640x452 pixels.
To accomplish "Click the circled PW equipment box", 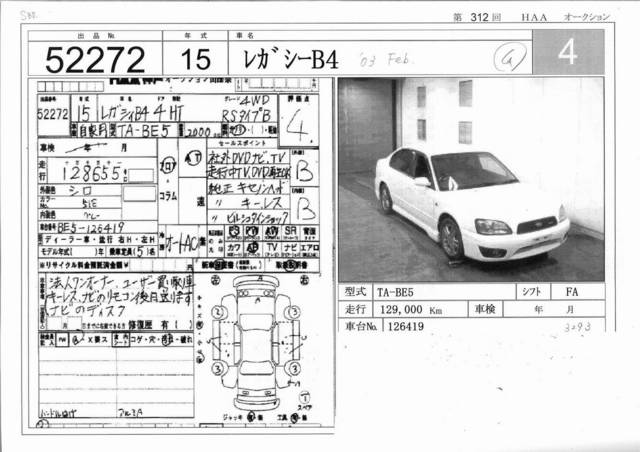I will click(252, 232).
